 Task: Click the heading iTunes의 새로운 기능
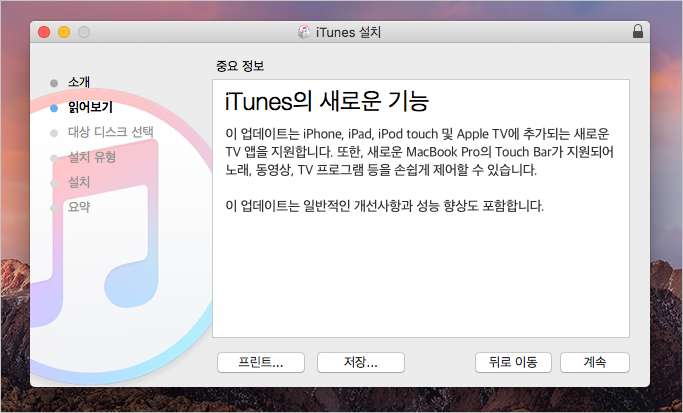coord(327,101)
